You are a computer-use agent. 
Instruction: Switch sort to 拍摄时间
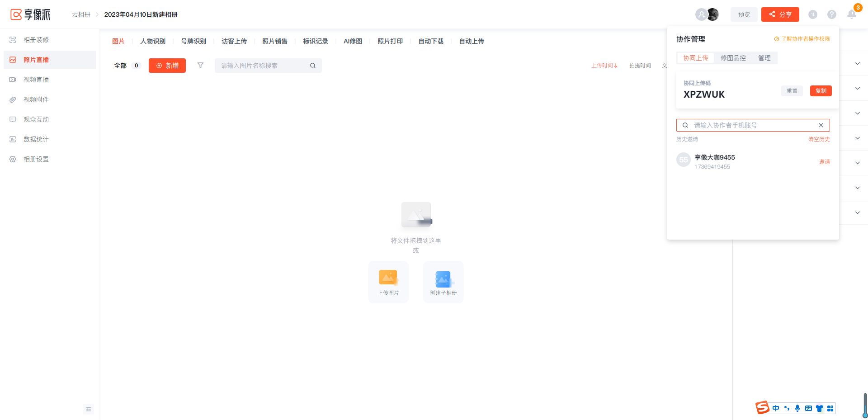pyautogui.click(x=639, y=66)
